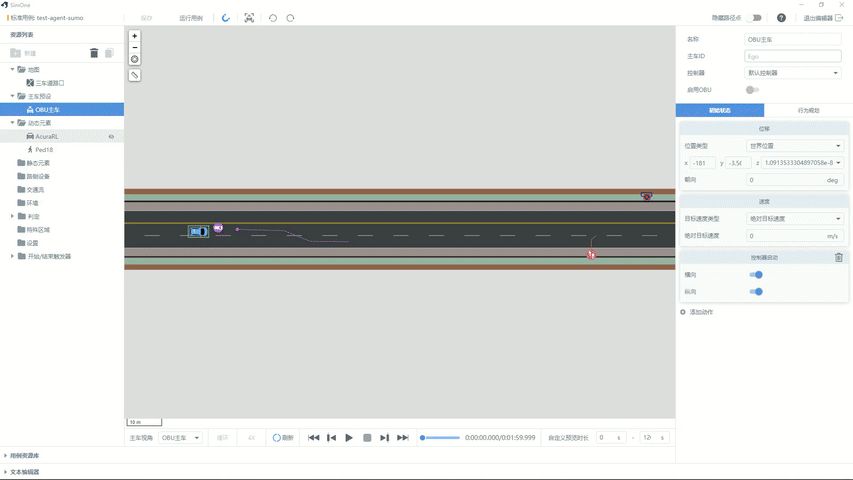This screenshot has width=853, height=480.
Task: Switch to the 行为规划 tab
Action: (808, 110)
